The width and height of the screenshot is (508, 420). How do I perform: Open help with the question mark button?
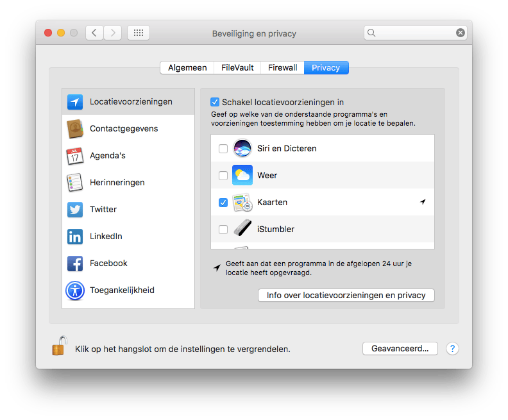coord(452,349)
